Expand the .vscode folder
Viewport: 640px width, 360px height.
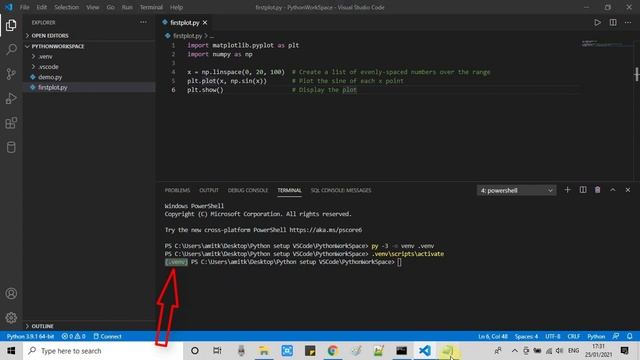tap(89, 67)
